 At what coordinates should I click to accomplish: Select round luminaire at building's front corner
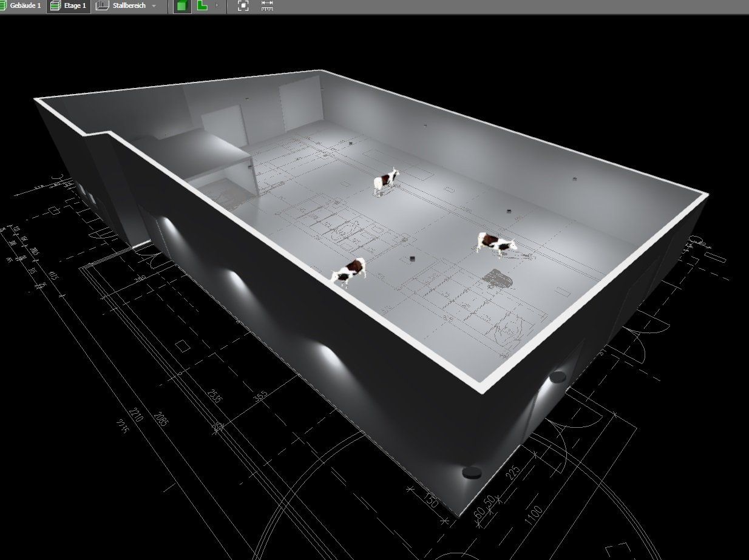coord(471,471)
